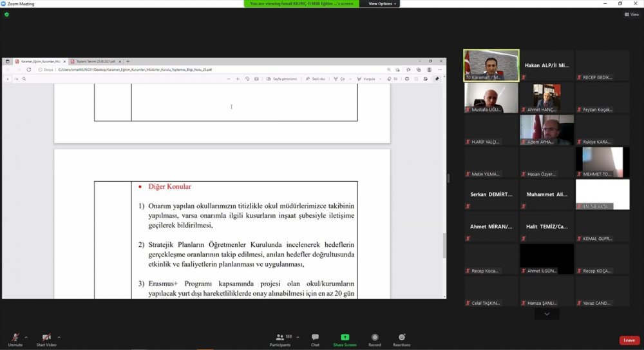Open the View Options dropdown
The width and height of the screenshot is (644, 350).
pyautogui.click(x=383, y=4)
